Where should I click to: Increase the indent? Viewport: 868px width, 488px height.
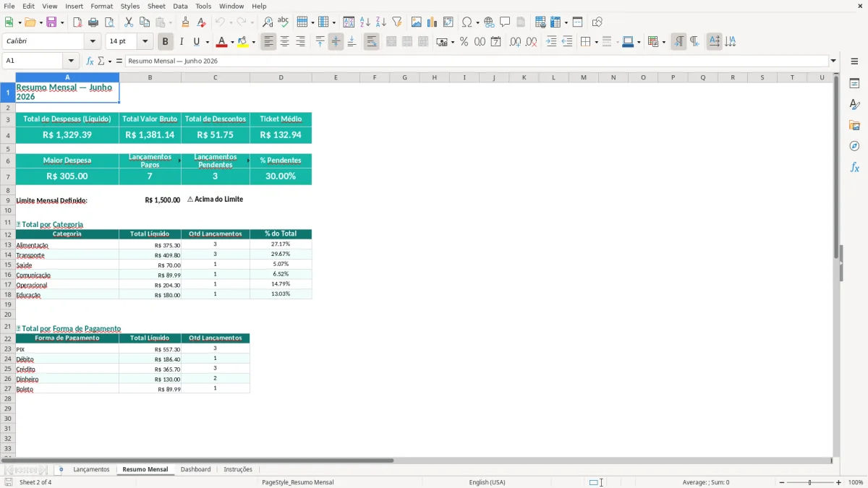(x=551, y=42)
